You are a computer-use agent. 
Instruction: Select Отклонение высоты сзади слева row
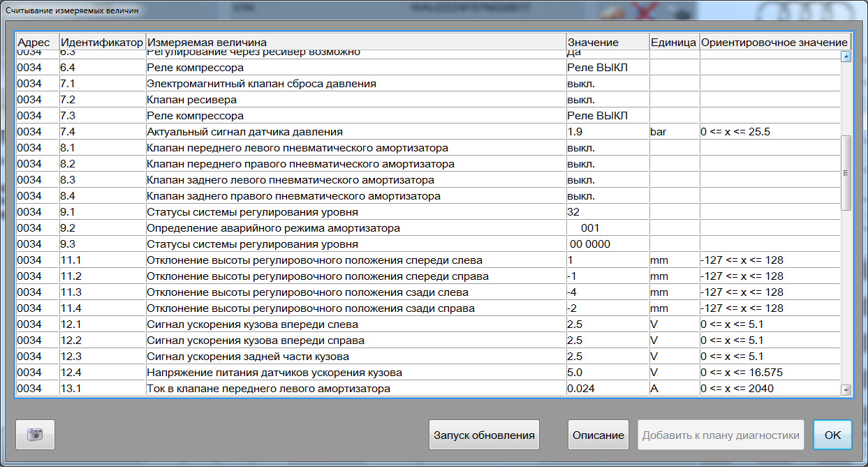(428, 292)
